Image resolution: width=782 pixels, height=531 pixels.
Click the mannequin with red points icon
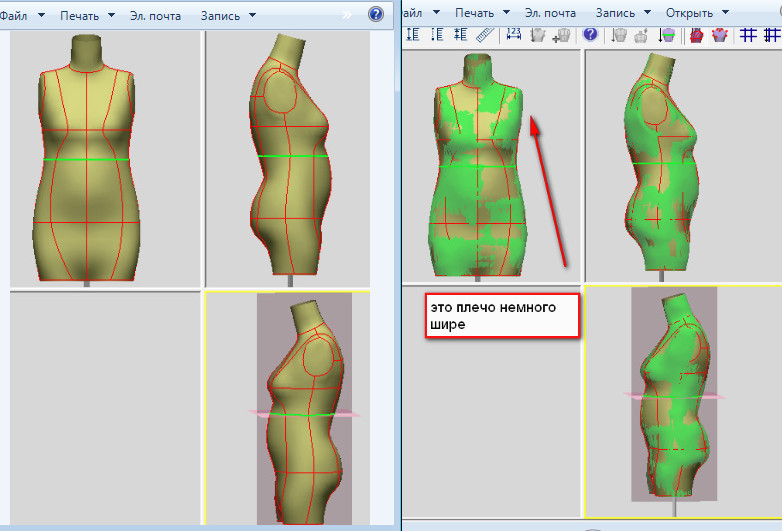pyautogui.click(x=720, y=35)
